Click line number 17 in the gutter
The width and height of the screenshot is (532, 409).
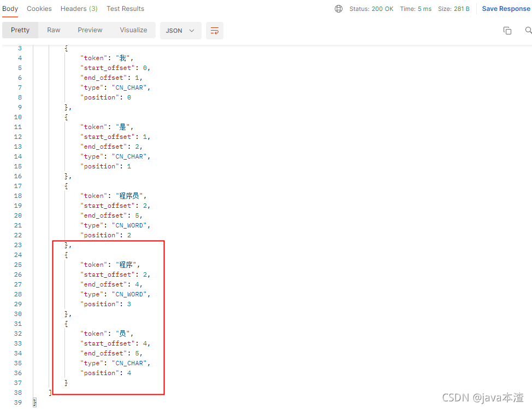pyautogui.click(x=17, y=186)
